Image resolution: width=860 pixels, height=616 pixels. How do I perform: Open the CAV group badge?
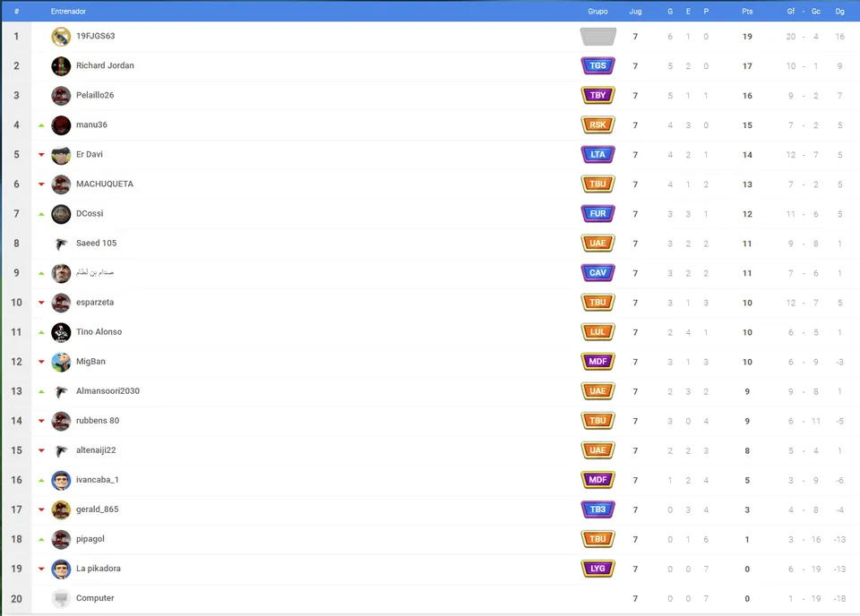[598, 273]
